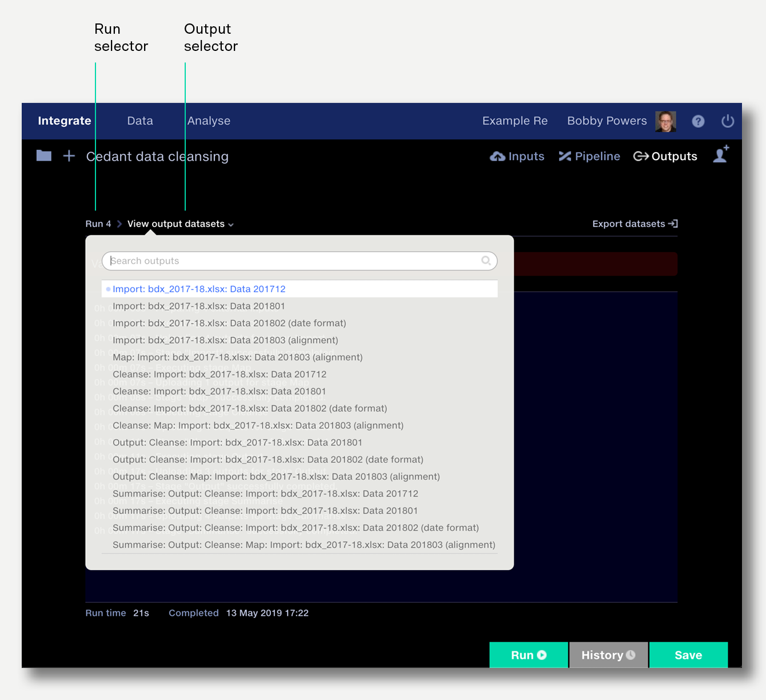Viewport: 766px width, 700px height.
Task: Select the Data tab
Action: (x=140, y=121)
